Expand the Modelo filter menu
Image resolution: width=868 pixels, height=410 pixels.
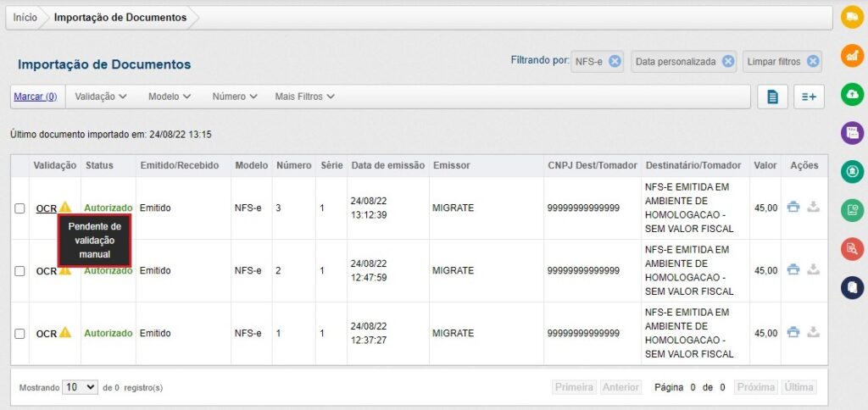click(x=170, y=97)
